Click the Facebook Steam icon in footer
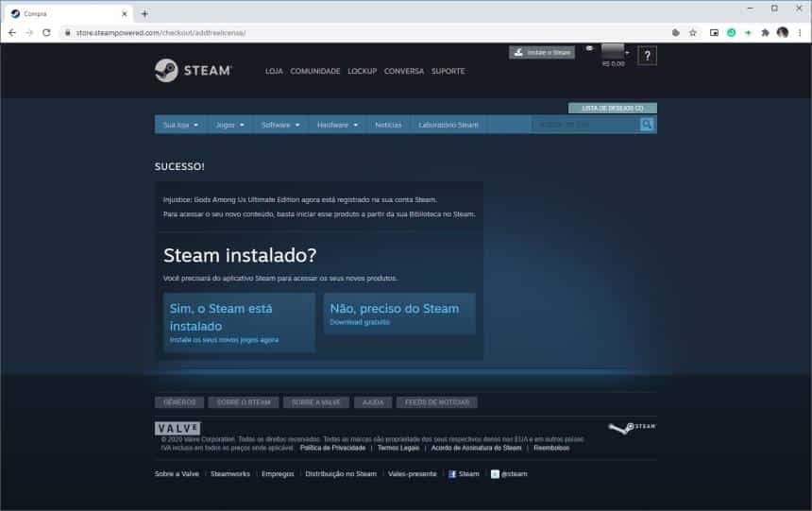 pos(452,474)
